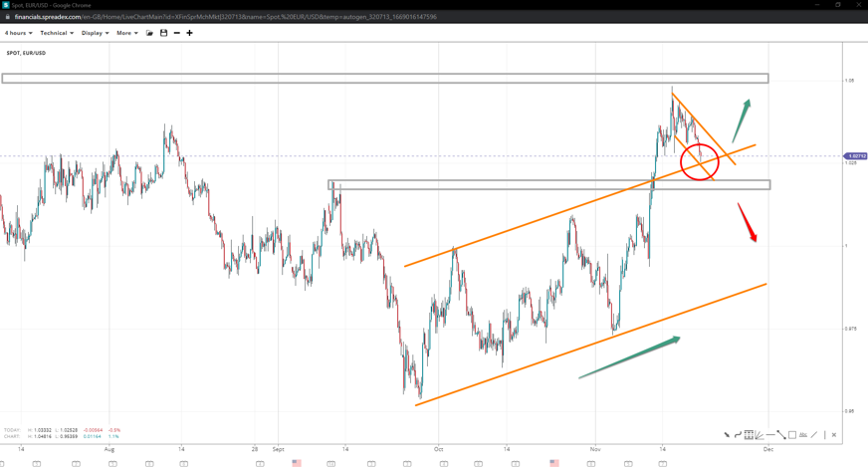Select the vertical line drawing tool
868x467 pixels.
pyautogui.click(x=824, y=435)
